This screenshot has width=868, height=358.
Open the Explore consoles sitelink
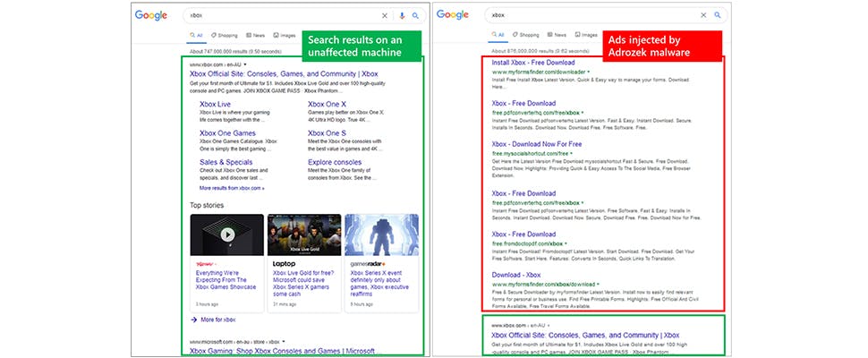tap(335, 162)
